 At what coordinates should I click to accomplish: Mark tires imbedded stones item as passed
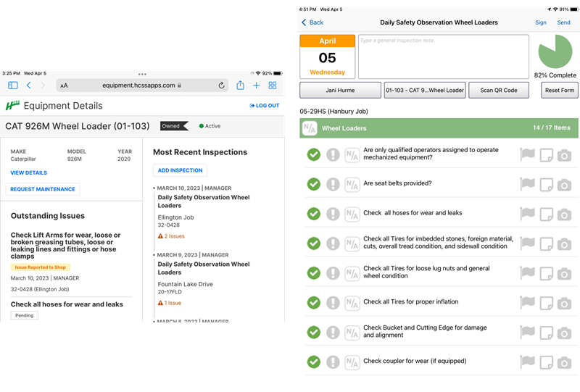(x=314, y=243)
